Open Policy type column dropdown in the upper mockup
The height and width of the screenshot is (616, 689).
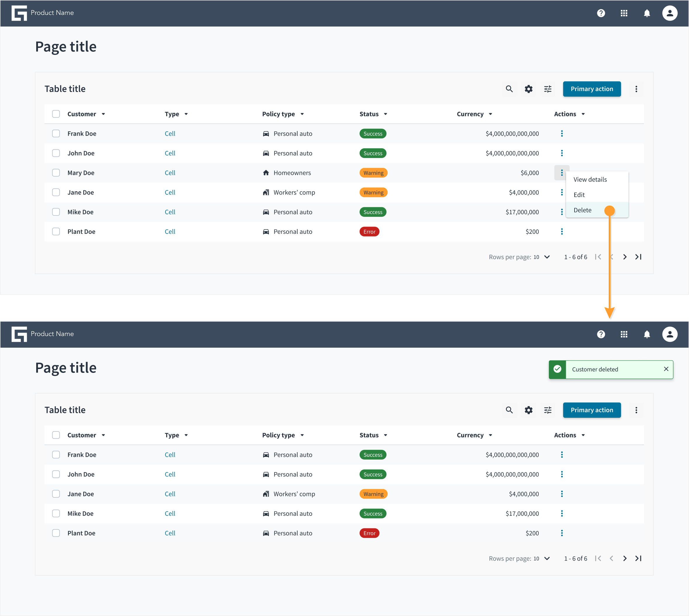coord(302,114)
